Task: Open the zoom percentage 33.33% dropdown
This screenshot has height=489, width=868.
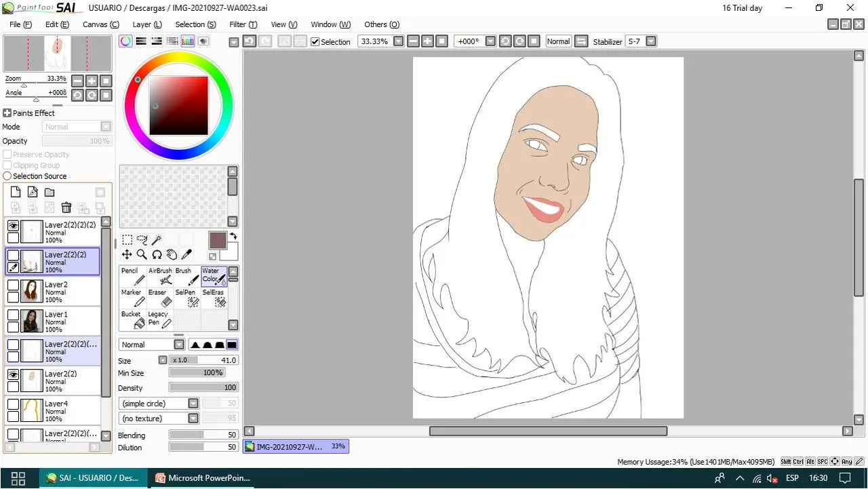Action: pyautogui.click(x=399, y=41)
